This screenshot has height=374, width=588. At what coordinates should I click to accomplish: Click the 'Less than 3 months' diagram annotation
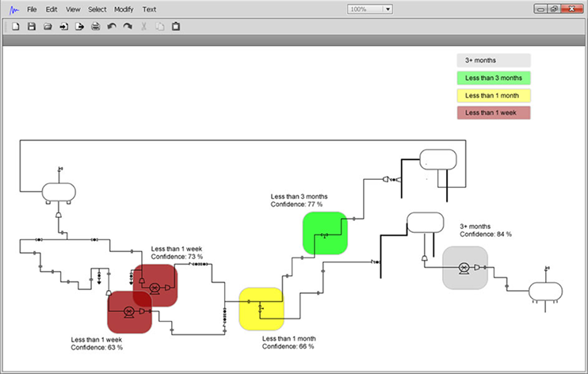pos(300,197)
